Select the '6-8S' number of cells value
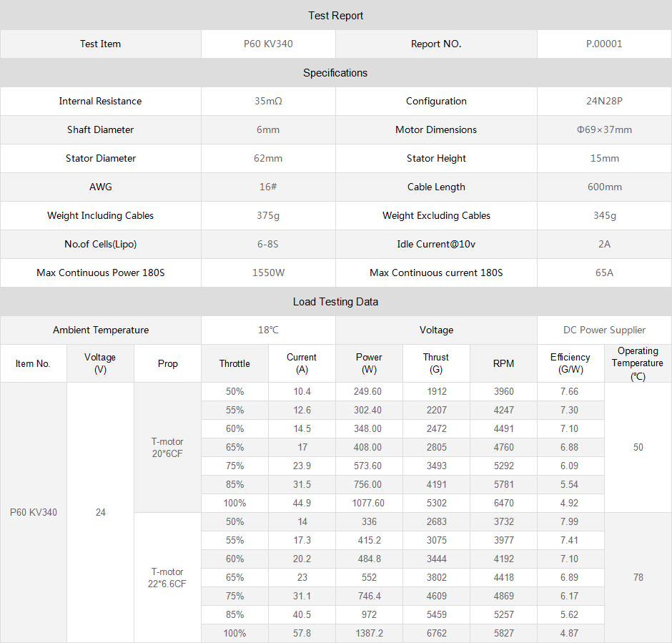The height and width of the screenshot is (643, 672). pos(268,244)
